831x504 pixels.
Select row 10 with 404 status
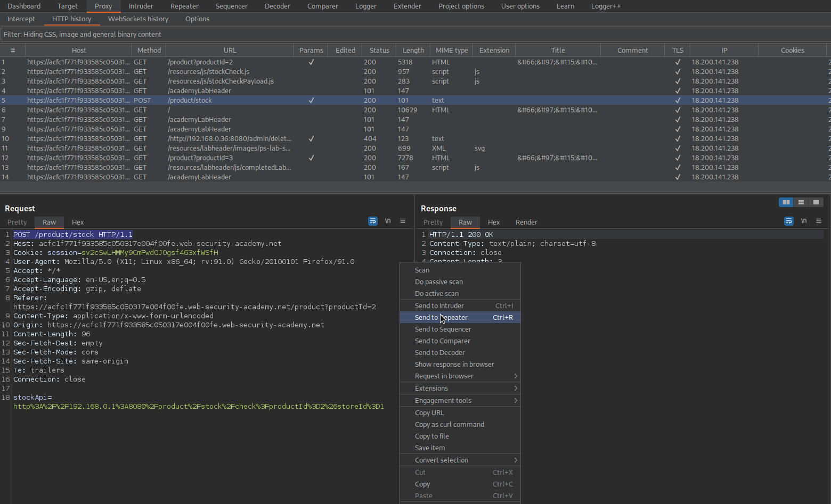415,139
